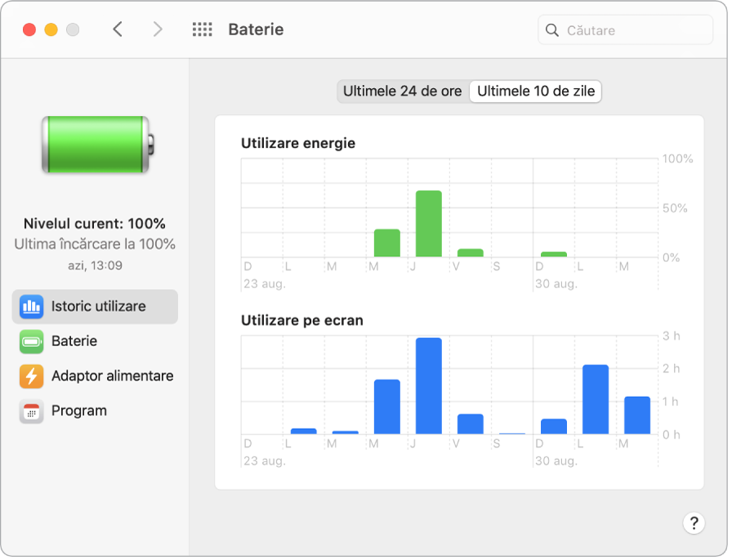Open help with the question mark button

694,523
